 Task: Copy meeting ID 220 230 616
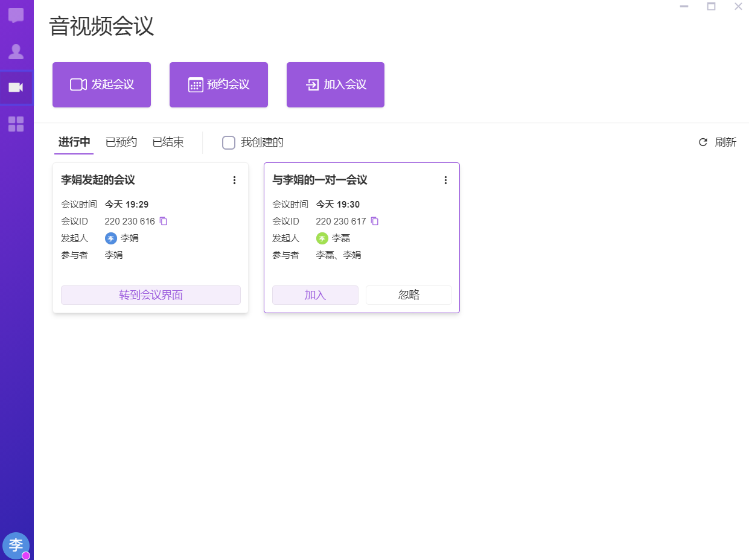pyautogui.click(x=164, y=221)
